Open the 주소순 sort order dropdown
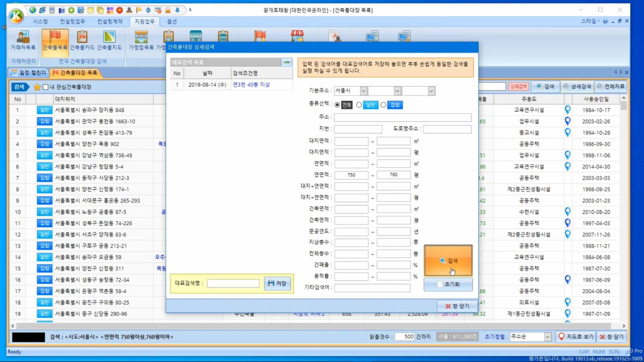 (547, 337)
